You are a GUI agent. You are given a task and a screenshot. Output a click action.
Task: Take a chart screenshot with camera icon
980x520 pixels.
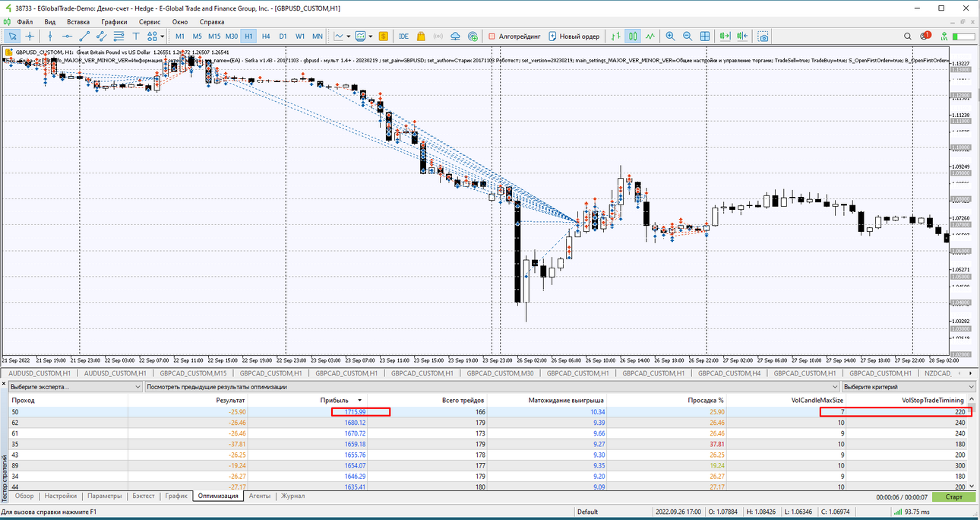click(763, 36)
